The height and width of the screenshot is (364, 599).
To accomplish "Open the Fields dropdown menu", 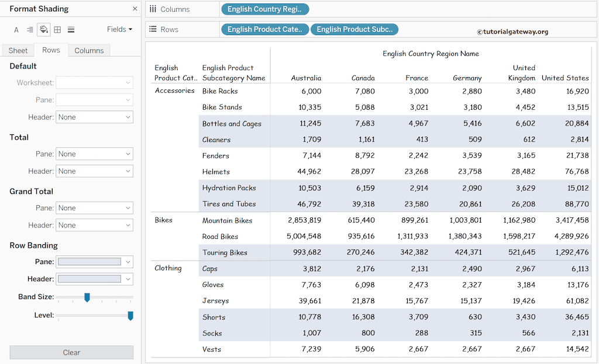I will coord(120,29).
